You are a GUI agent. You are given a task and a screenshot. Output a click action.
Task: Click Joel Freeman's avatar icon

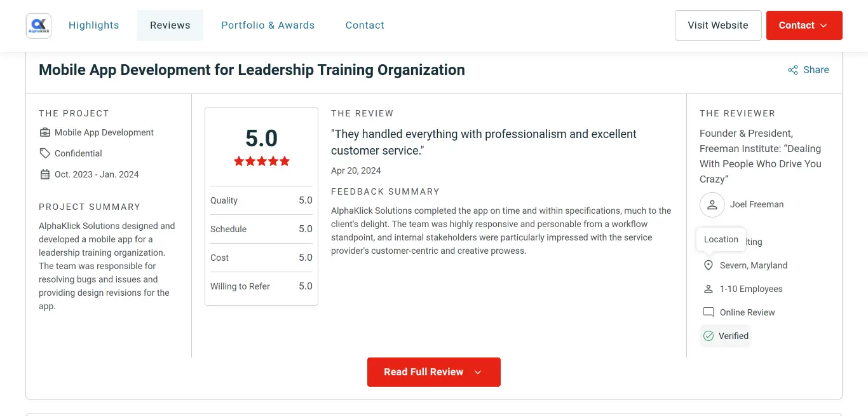tap(712, 205)
